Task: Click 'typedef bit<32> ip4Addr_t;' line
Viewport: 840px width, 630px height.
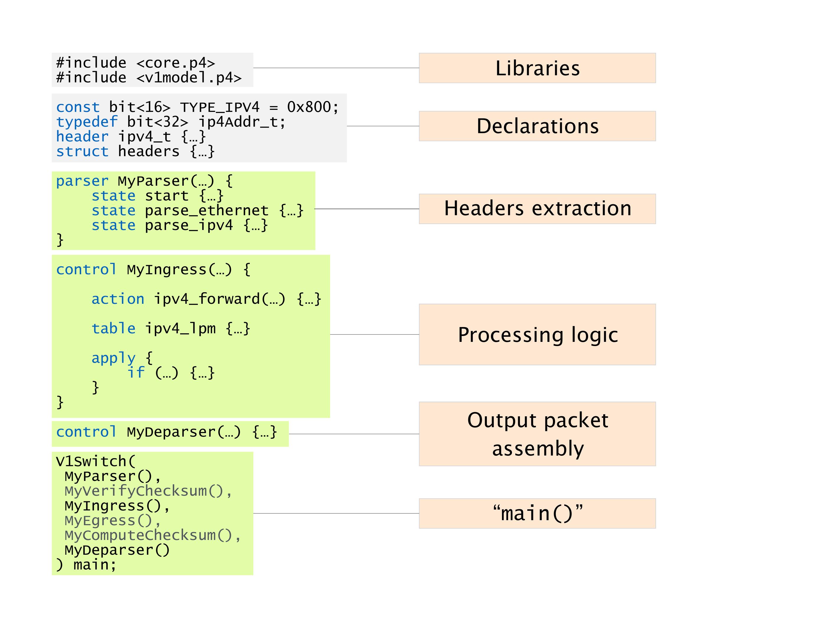Action: click(x=171, y=122)
